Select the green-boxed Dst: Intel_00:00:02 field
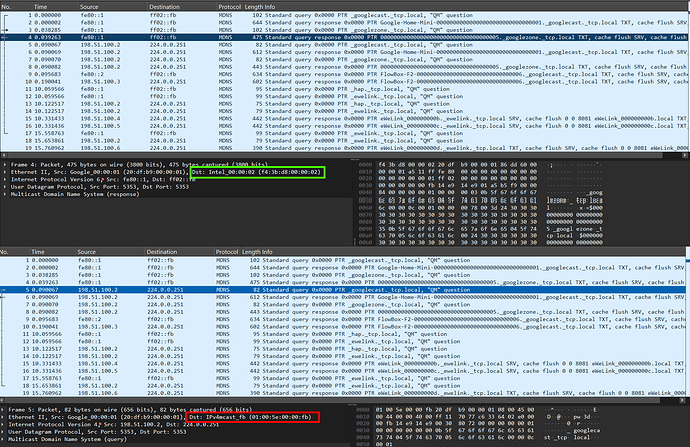The width and height of the screenshot is (690, 447). pyautogui.click(x=258, y=172)
